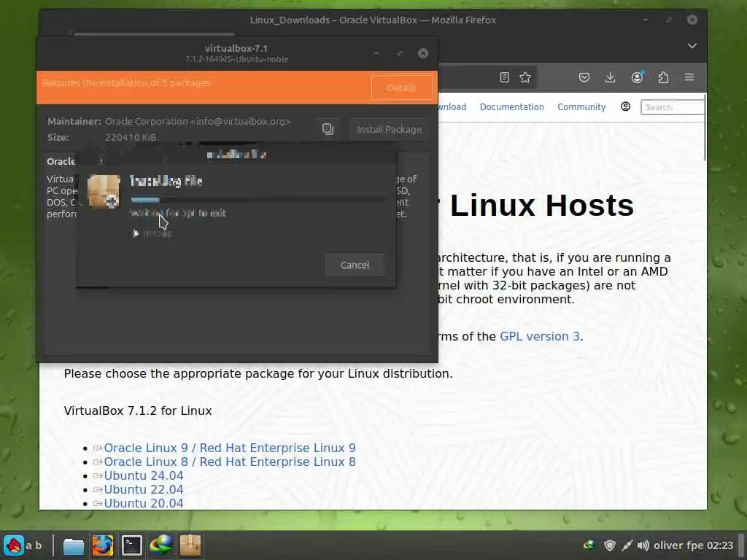Open the start menu icon in taskbar

coord(13,545)
